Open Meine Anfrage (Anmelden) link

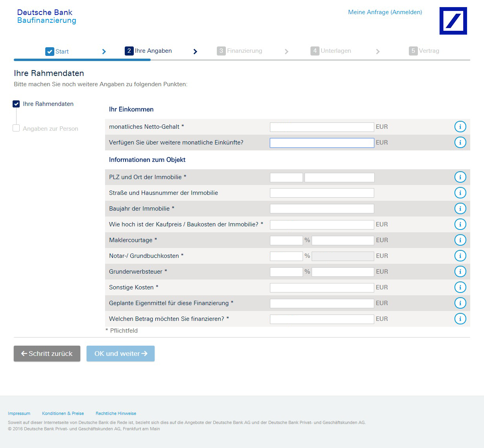point(385,12)
